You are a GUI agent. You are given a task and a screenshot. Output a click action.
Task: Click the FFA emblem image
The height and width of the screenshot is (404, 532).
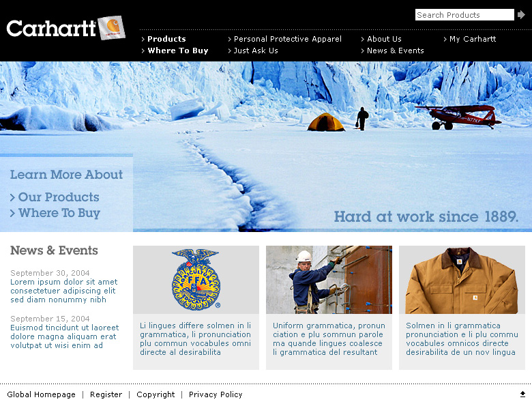tap(196, 279)
